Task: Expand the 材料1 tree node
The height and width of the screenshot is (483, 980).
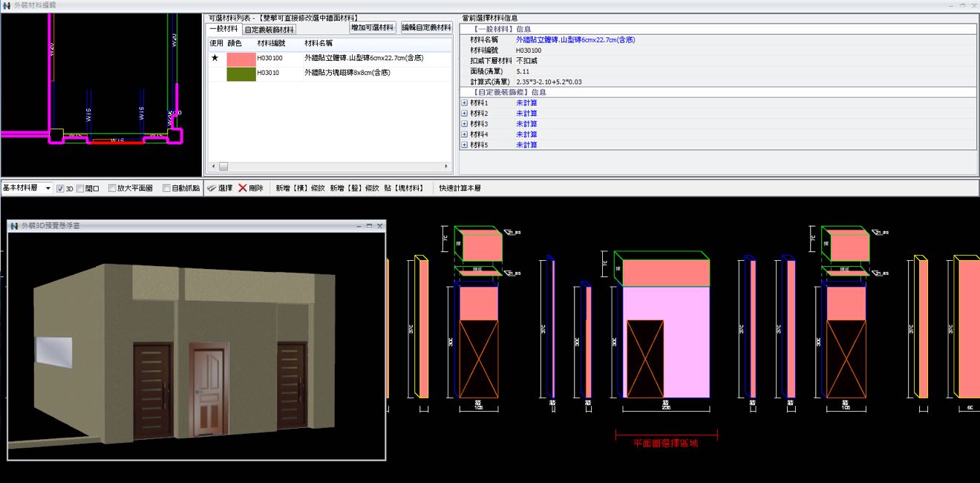Action: [465, 103]
